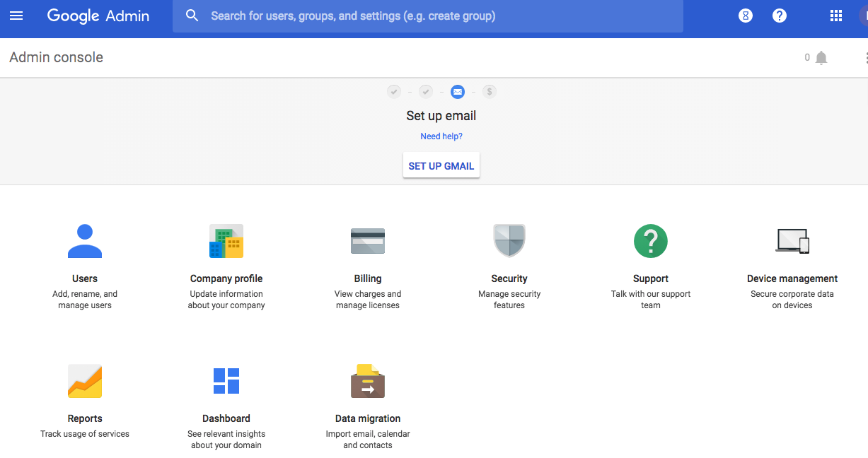Click the Admin console heading
Viewport: 868px width, 458px height.
57,58
